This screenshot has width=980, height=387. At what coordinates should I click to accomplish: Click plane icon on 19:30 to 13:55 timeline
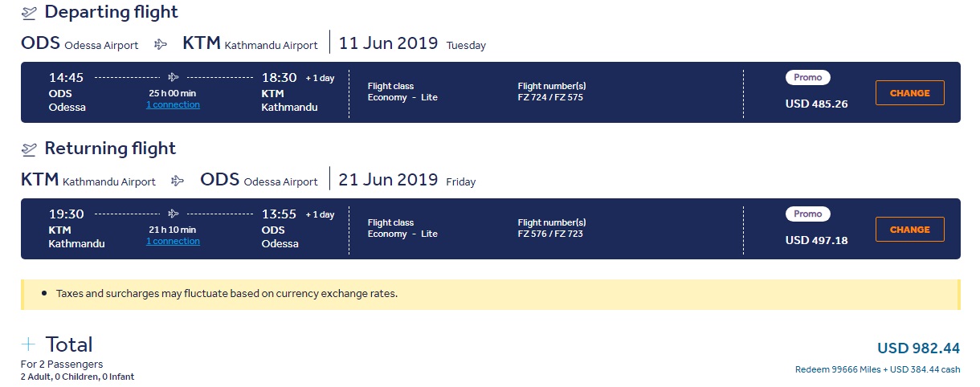click(x=173, y=214)
